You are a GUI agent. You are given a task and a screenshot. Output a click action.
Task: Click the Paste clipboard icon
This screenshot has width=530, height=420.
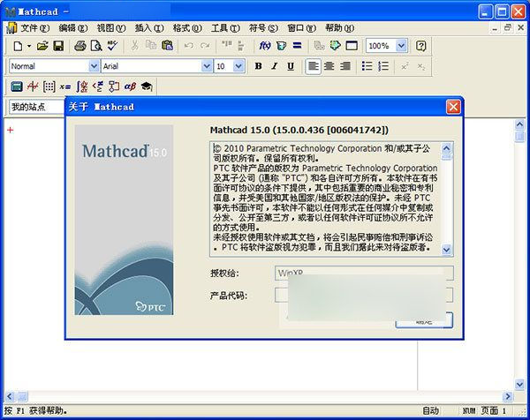pyautogui.click(x=167, y=46)
